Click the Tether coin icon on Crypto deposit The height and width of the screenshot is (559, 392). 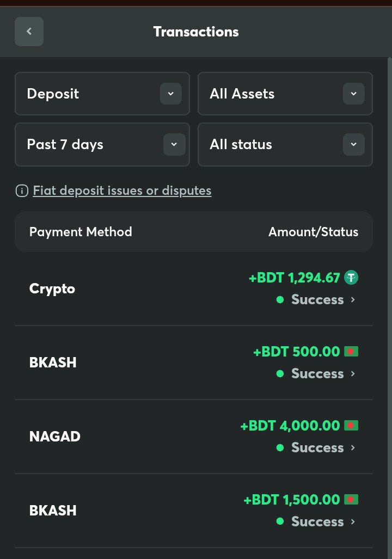click(351, 278)
